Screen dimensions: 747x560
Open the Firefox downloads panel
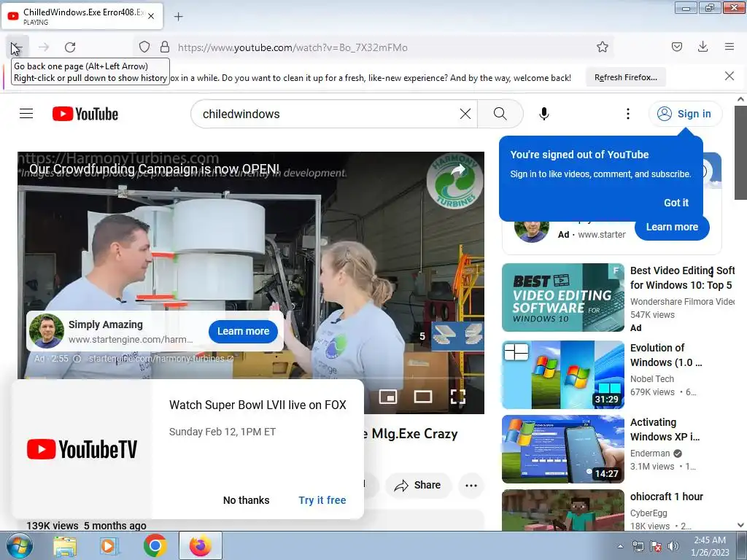pyautogui.click(x=703, y=47)
